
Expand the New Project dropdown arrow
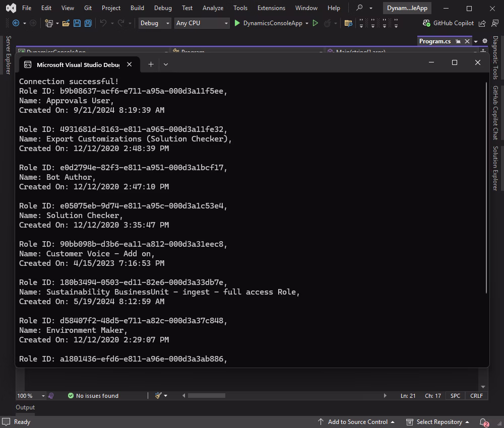(57, 24)
